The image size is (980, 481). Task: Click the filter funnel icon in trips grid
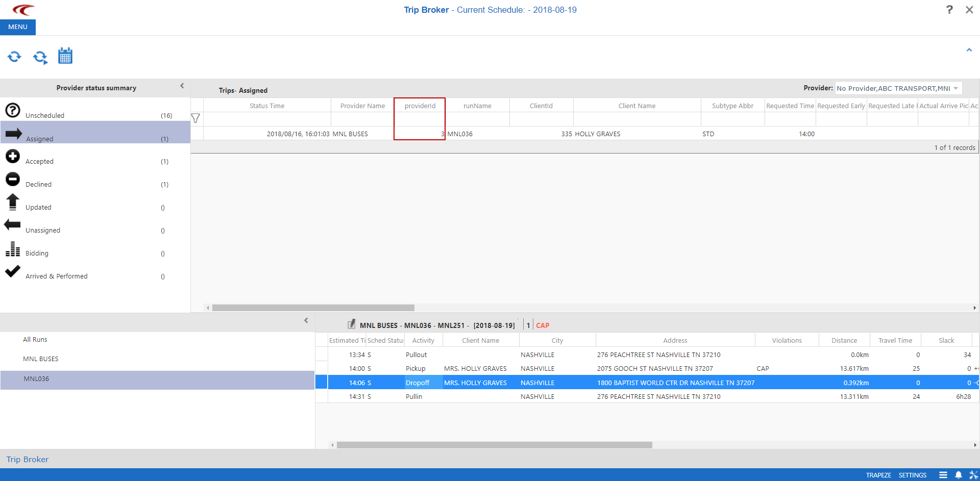[x=195, y=118]
